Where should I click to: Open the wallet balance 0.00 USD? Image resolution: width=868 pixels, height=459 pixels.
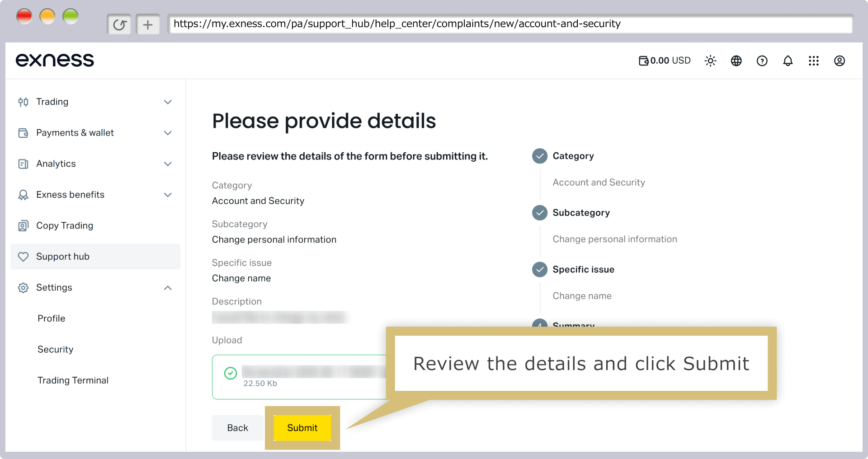[665, 61]
